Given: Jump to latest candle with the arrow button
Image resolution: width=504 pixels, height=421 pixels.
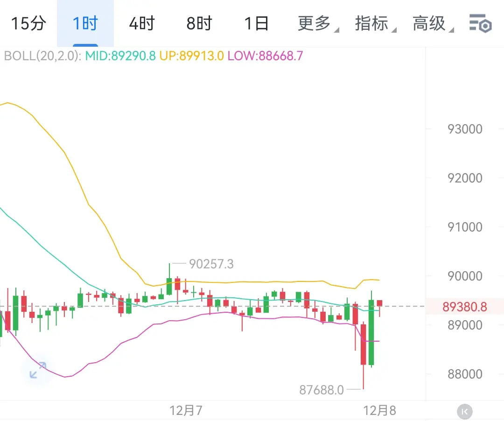Looking at the screenshot, I should point(465,411).
